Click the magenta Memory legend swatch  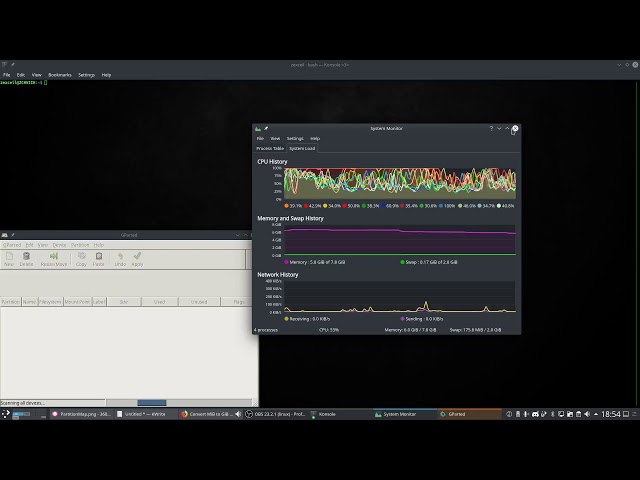(x=287, y=262)
